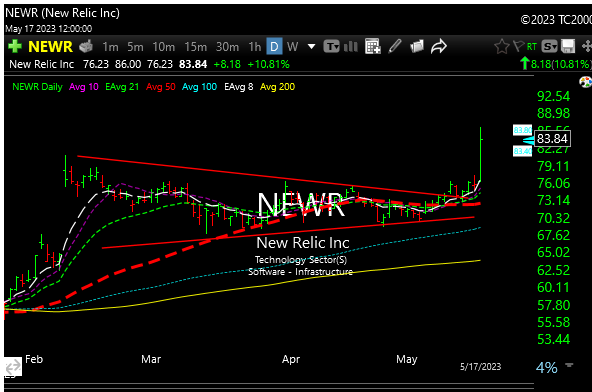Click the 83.84 current price marker
This screenshot has width=592, height=392.
(x=552, y=139)
